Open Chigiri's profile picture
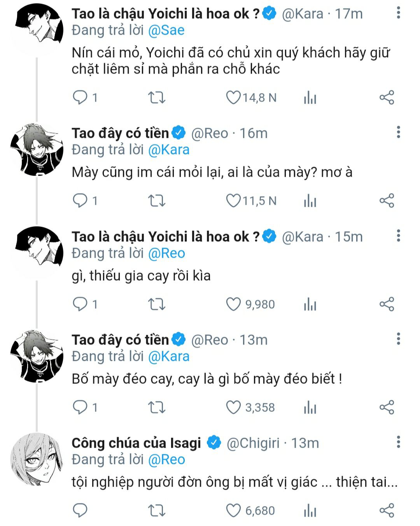The image size is (420, 526). coord(37,459)
